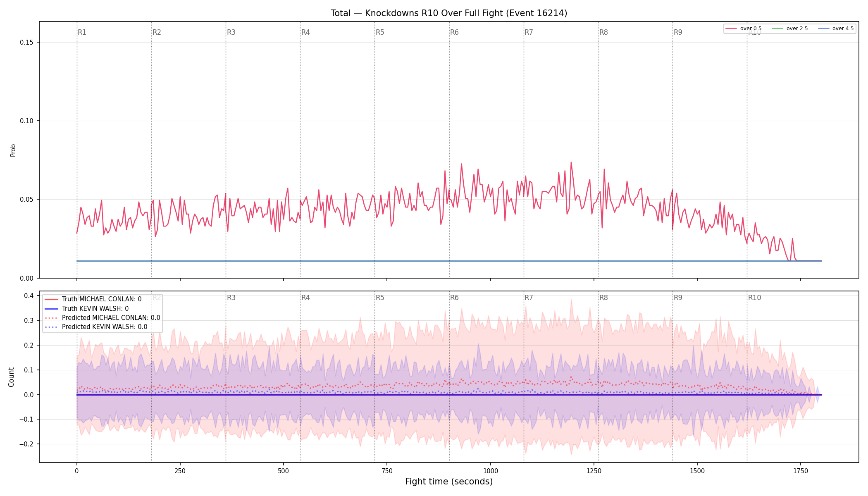
Task: Click the chart title mentioning Event 16214
Action: point(449,13)
